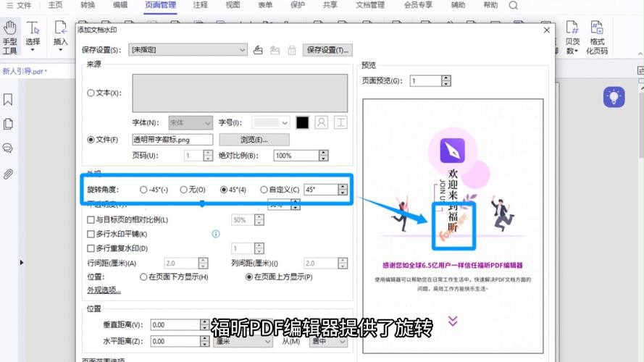The width and height of the screenshot is (644, 362).
Task: Enable multi-line repeated watermark checkbox
Action: 91,248
